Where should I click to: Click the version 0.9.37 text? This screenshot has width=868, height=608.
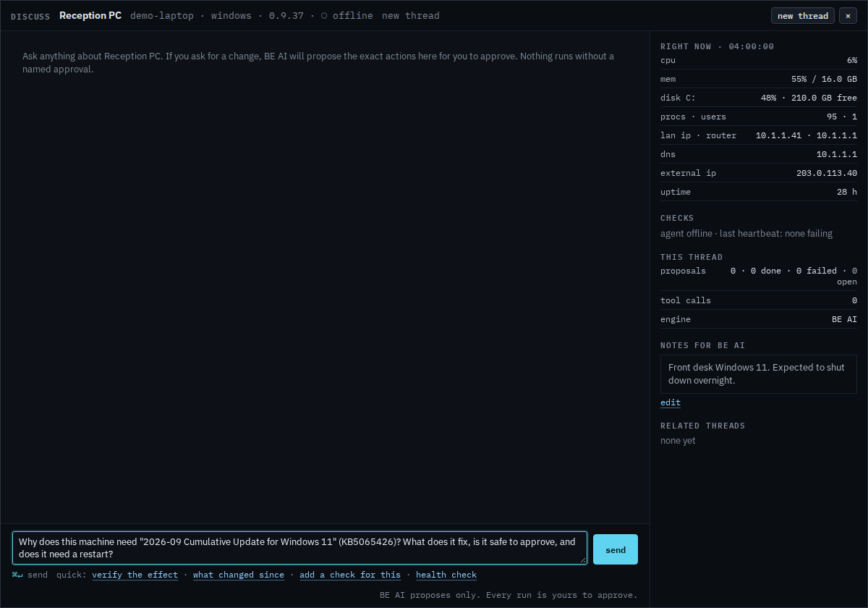point(286,16)
